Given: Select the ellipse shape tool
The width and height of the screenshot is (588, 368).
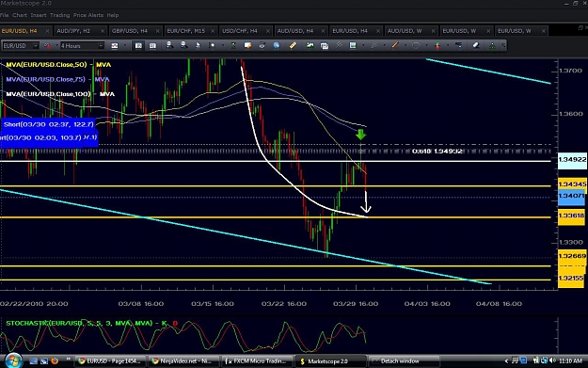Looking at the screenshot, I should click(x=416, y=45).
